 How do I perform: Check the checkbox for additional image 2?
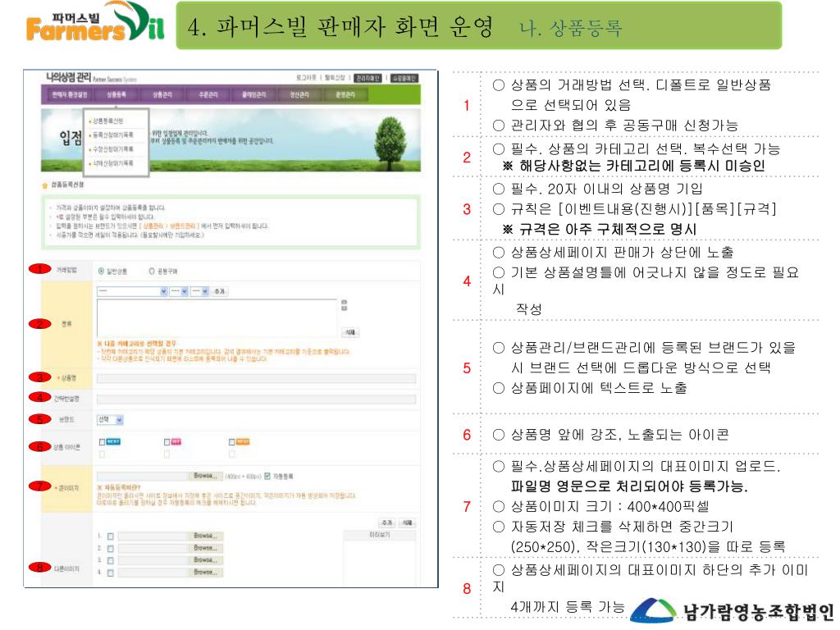(111, 549)
